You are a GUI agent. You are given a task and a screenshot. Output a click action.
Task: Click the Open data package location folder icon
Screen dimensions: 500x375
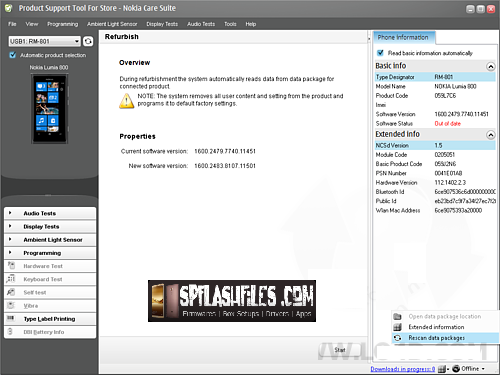point(397,316)
